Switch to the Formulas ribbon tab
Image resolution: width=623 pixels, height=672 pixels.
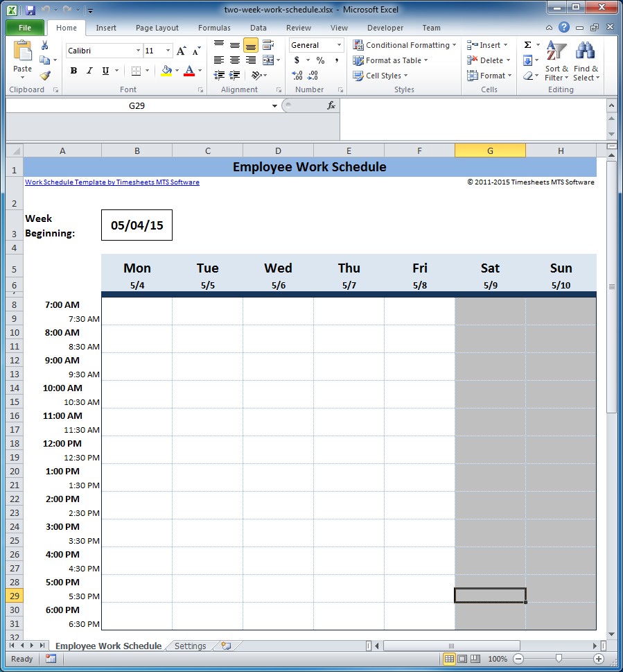coord(214,28)
